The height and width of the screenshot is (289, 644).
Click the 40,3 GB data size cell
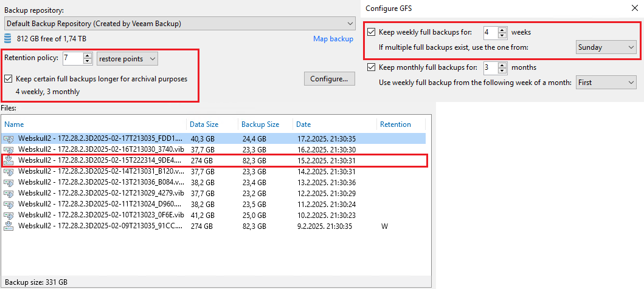coord(203,138)
